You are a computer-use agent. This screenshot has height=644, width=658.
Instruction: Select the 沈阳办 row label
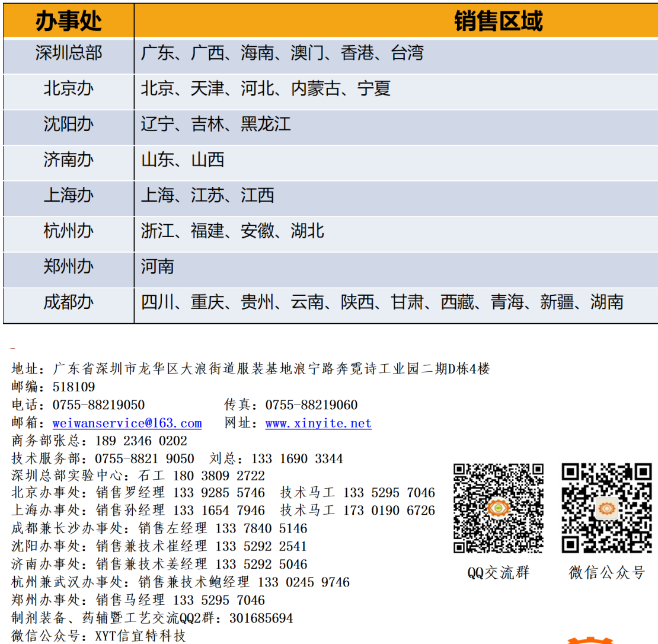click(x=69, y=125)
